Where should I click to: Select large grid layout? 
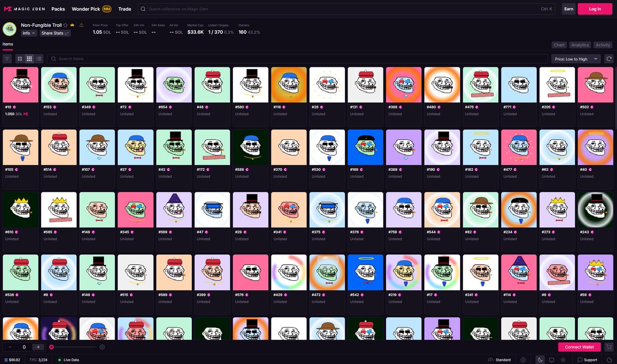[20, 59]
